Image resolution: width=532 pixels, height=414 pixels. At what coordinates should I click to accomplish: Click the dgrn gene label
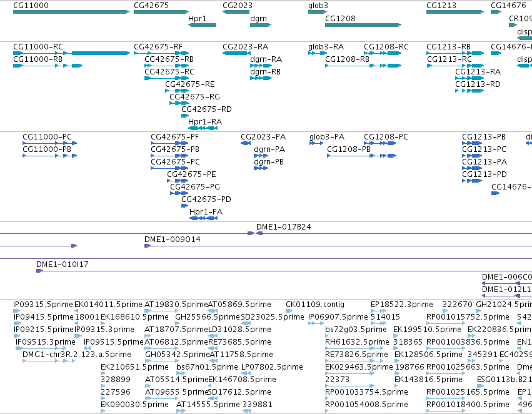[x=259, y=18]
